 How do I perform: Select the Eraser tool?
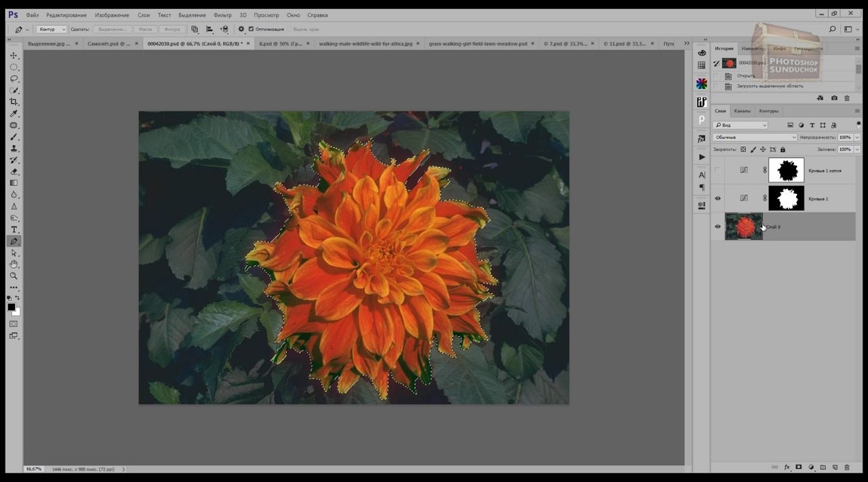pyautogui.click(x=14, y=172)
